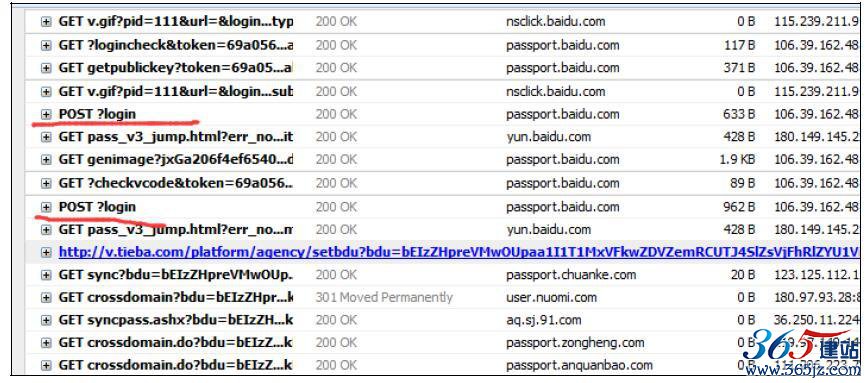This screenshot has width=868, height=383.
Task: Expand the GET sync?bdu request
Action: click(x=46, y=275)
